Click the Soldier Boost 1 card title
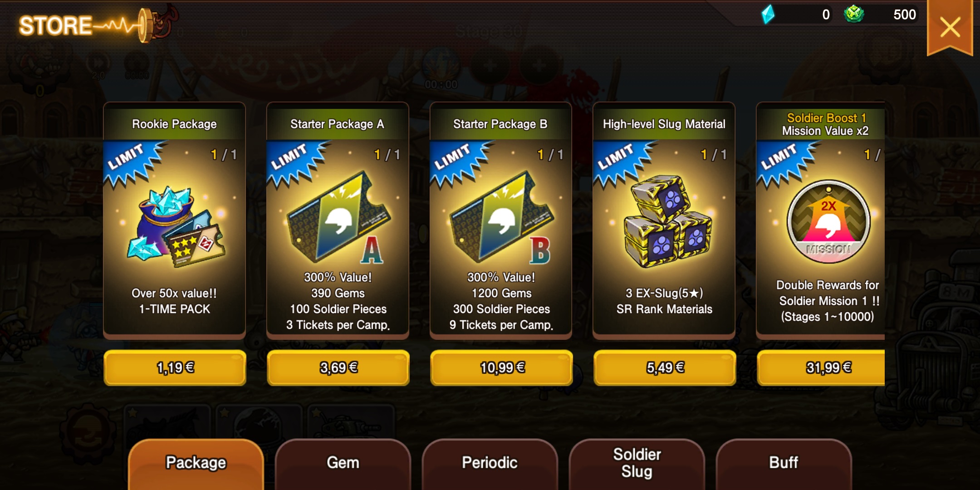This screenshot has height=490, width=980. pyautogui.click(x=826, y=124)
